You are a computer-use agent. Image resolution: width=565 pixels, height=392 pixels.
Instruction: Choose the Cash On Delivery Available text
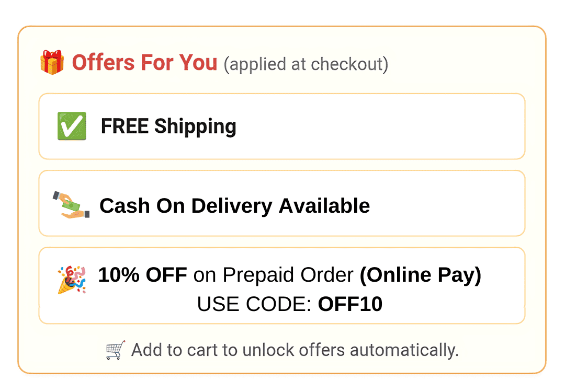pyautogui.click(x=234, y=206)
